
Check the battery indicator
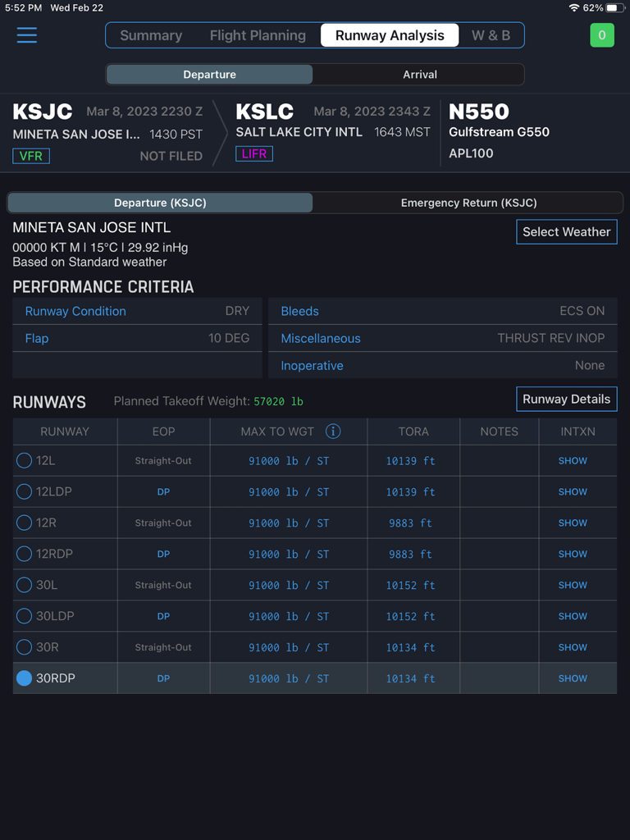pyautogui.click(x=615, y=7)
